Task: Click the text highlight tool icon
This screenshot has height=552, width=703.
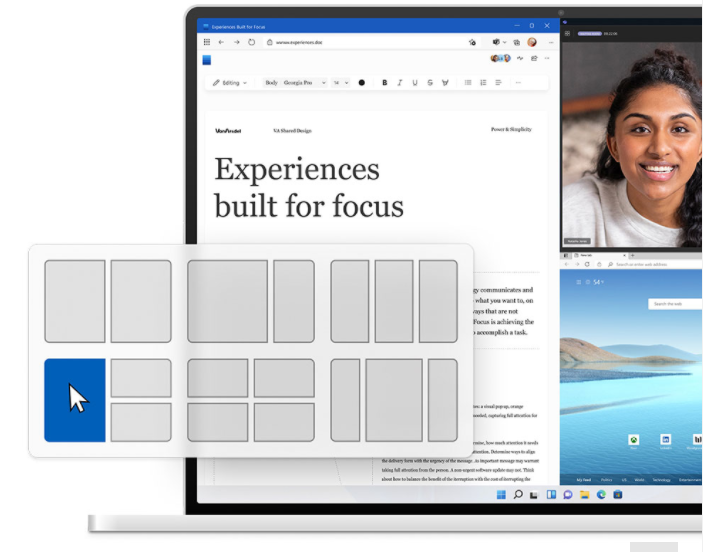Action: (445, 83)
